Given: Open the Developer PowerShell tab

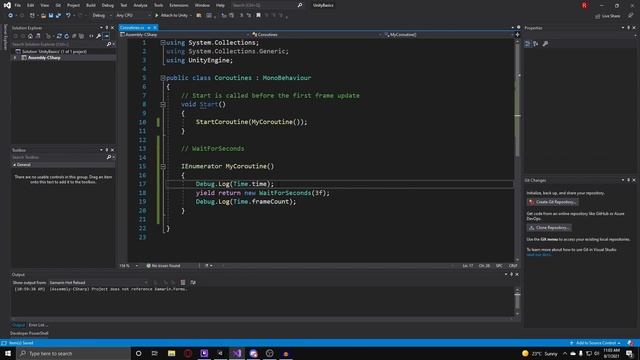Looking at the screenshot, I should point(29,333).
